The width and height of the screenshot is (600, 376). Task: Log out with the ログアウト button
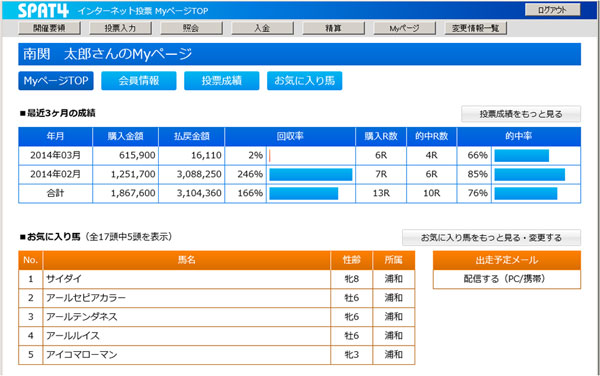pyautogui.click(x=552, y=10)
